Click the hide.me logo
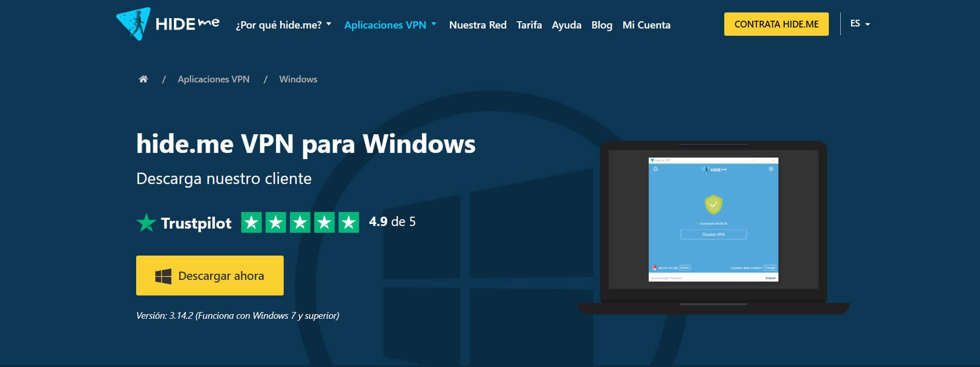The height and width of the screenshot is (367, 980). (x=168, y=24)
